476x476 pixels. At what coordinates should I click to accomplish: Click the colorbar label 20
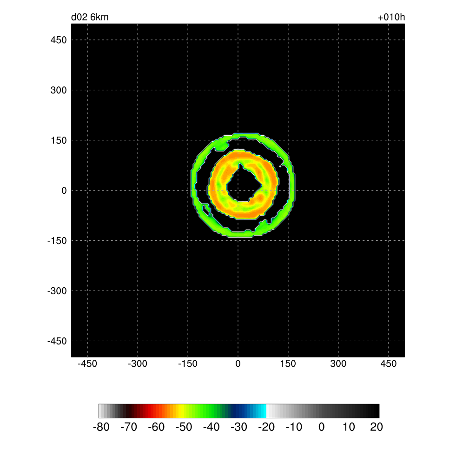click(x=377, y=427)
